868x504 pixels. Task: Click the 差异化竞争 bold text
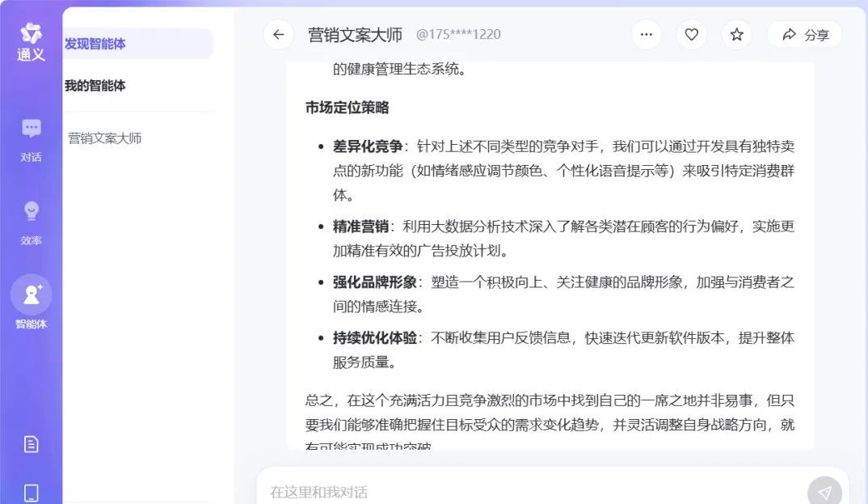click(368, 146)
